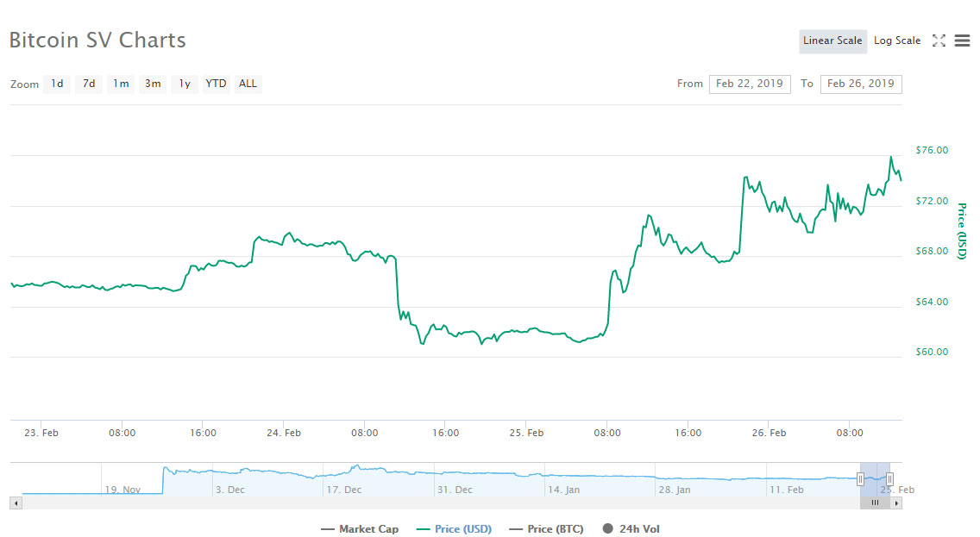Click the Price (USD) vertical axis title
The width and height of the screenshot is (980, 537).
pyautogui.click(x=963, y=230)
